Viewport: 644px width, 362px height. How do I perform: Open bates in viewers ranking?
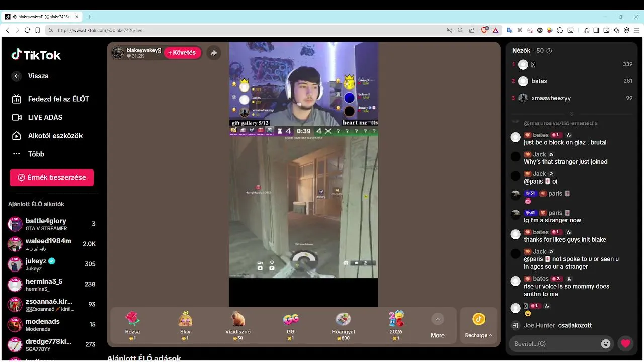[572, 81]
